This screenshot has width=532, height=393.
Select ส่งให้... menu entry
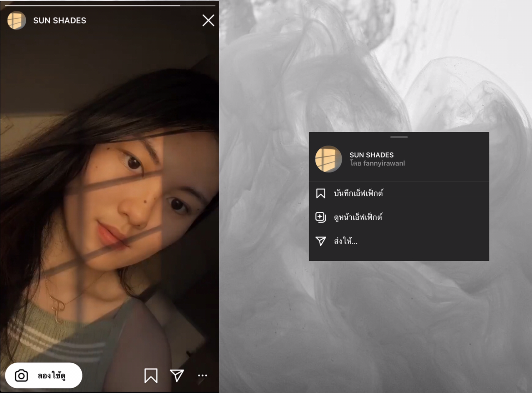(x=399, y=241)
